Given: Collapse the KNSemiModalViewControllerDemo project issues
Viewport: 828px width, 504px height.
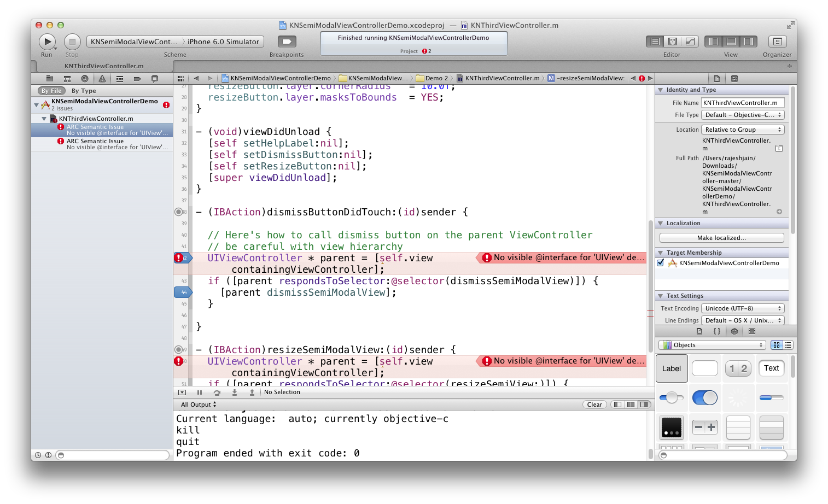Looking at the screenshot, I should (37, 104).
